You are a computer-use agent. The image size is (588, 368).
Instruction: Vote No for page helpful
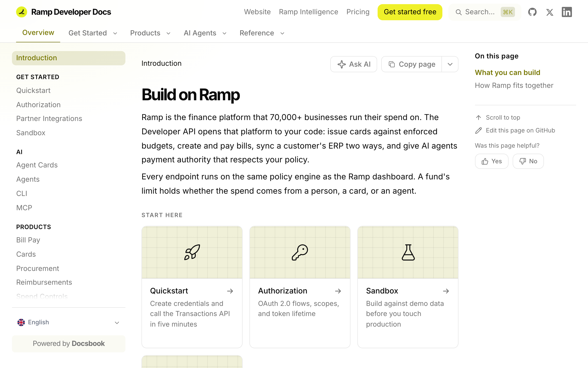coord(528,161)
